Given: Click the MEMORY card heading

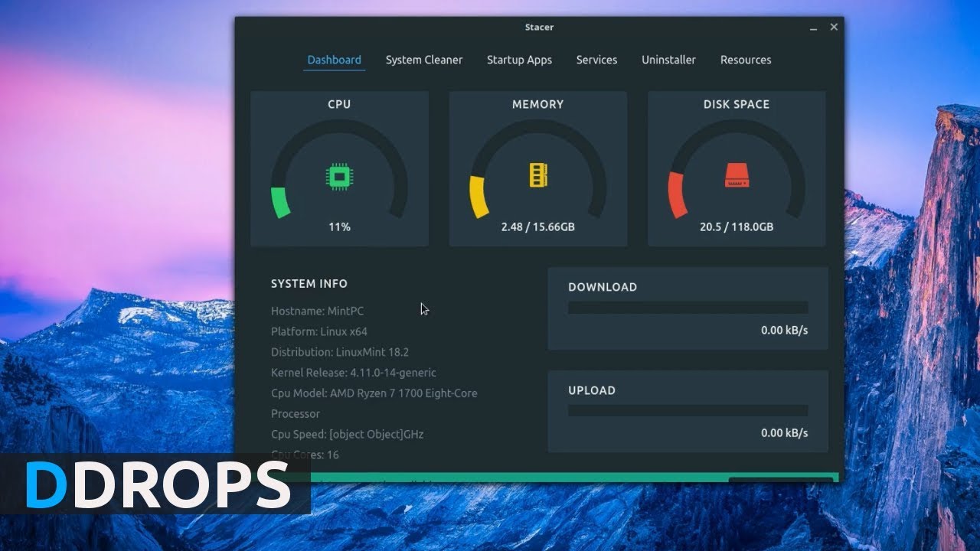Looking at the screenshot, I should click(537, 104).
